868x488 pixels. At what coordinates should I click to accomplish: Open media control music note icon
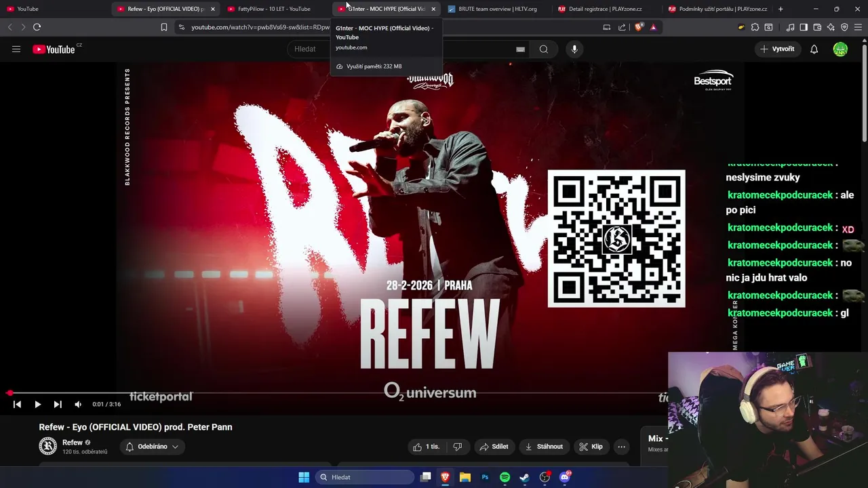pos(790,27)
